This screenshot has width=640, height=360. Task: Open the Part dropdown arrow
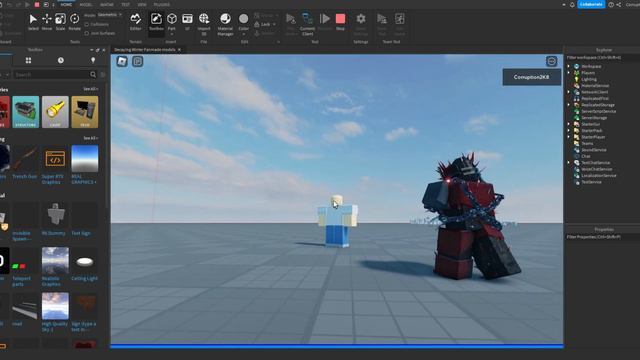pos(172,34)
